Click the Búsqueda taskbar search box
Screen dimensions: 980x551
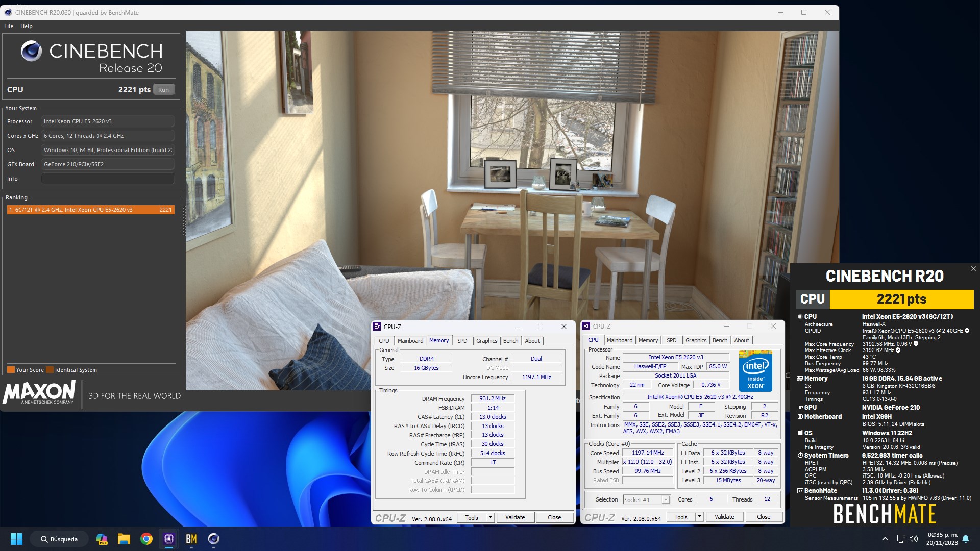click(59, 539)
